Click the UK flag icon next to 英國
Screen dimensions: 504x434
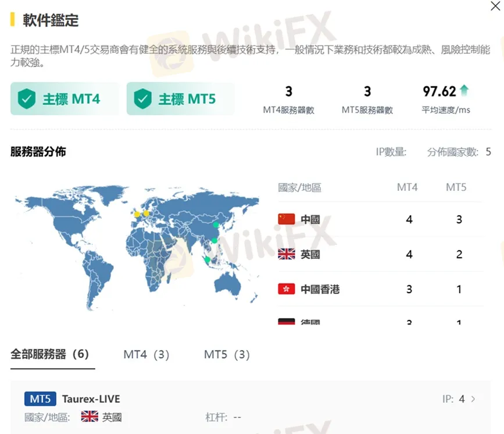(285, 254)
